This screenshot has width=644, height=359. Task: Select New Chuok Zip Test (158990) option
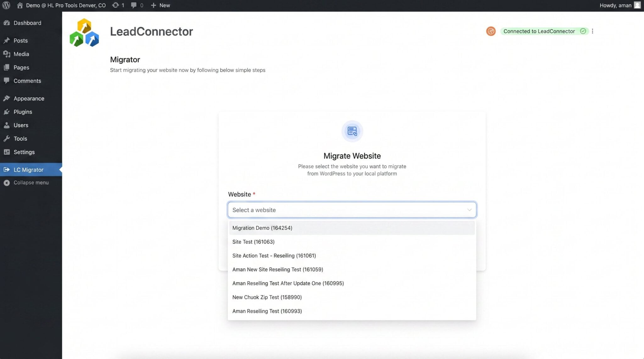(x=352, y=297)
